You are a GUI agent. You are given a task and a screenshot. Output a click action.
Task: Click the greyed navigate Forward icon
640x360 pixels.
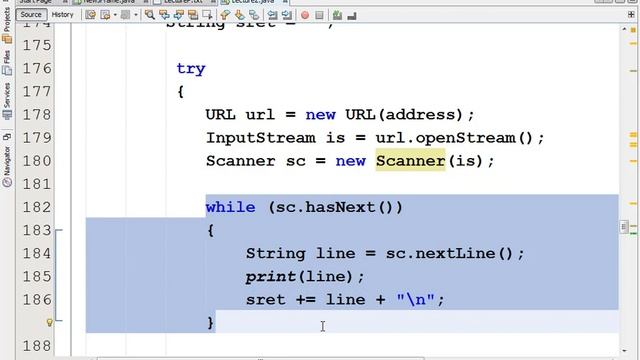[x=125, y=16]
